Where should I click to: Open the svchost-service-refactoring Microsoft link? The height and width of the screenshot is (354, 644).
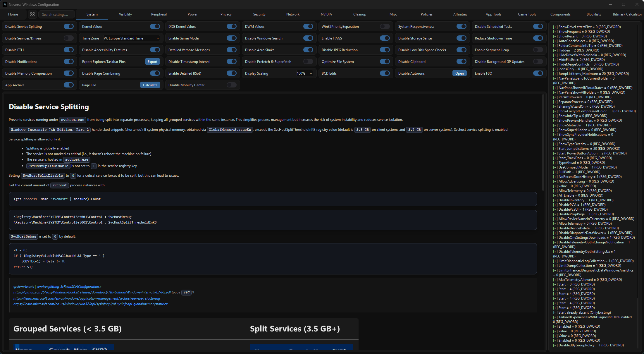[x=87, y=298]
